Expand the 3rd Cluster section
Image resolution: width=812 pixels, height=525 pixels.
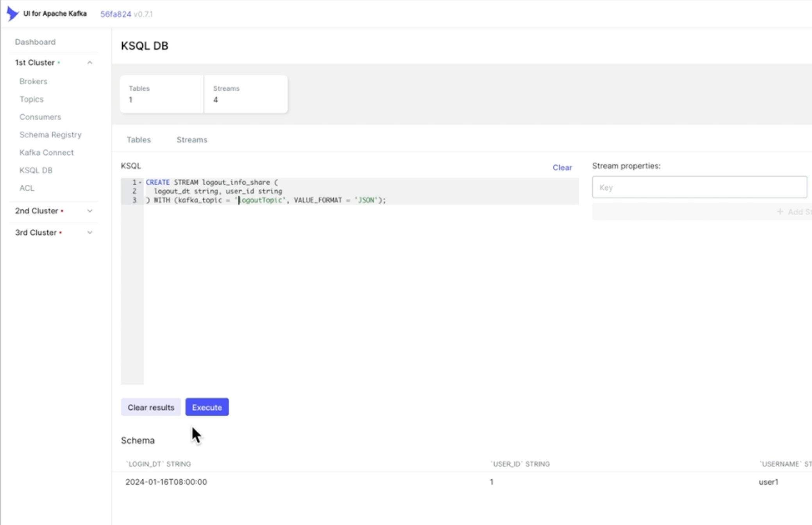pyautogui.click(x=89, y=232)
